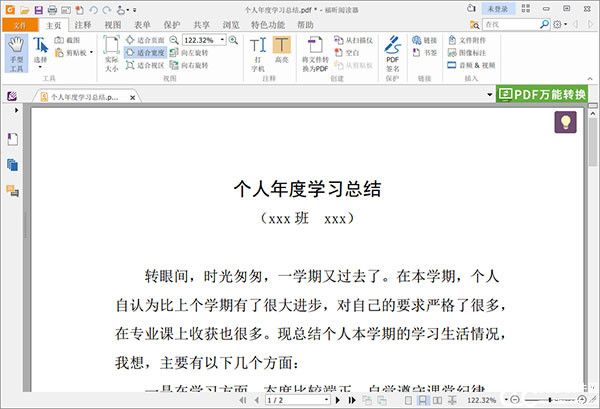Open the Select (选择) tool dropdown arrow

click(x=40, y=67)
